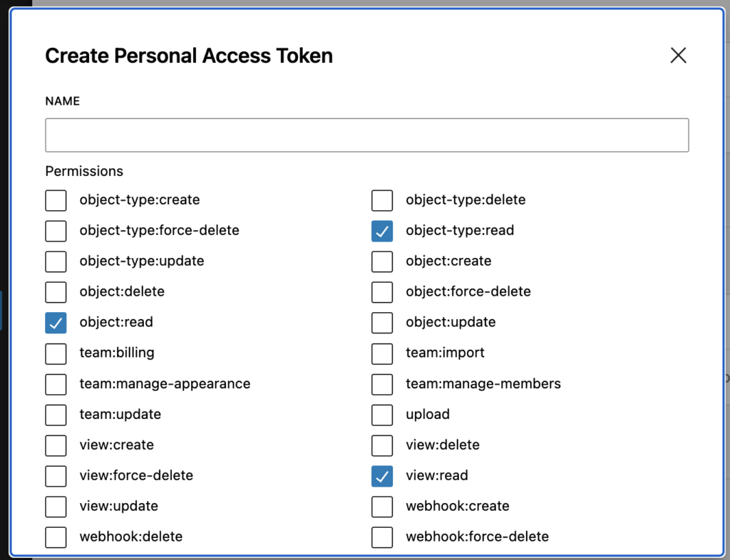Image resolution: width=730 pixels, height=560 pixels.
Task: Enable the upload permission
Action: click(382, 415)
